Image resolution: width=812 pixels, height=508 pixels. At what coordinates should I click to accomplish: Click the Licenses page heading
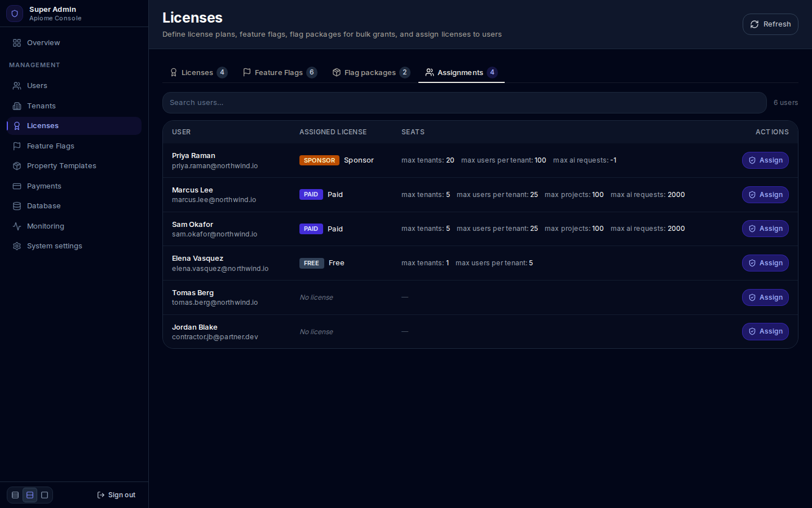pos(192,17)
